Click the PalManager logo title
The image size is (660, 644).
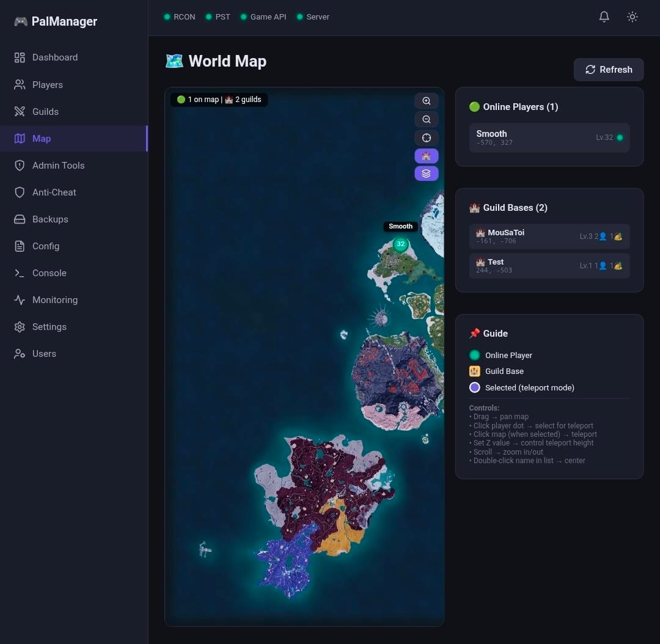[x=64, y=21]
